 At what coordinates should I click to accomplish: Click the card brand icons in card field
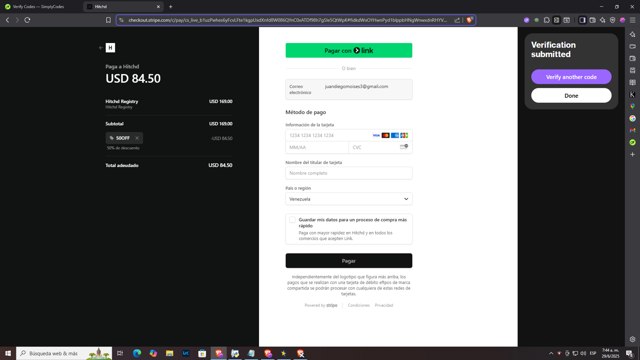(390, 135)
